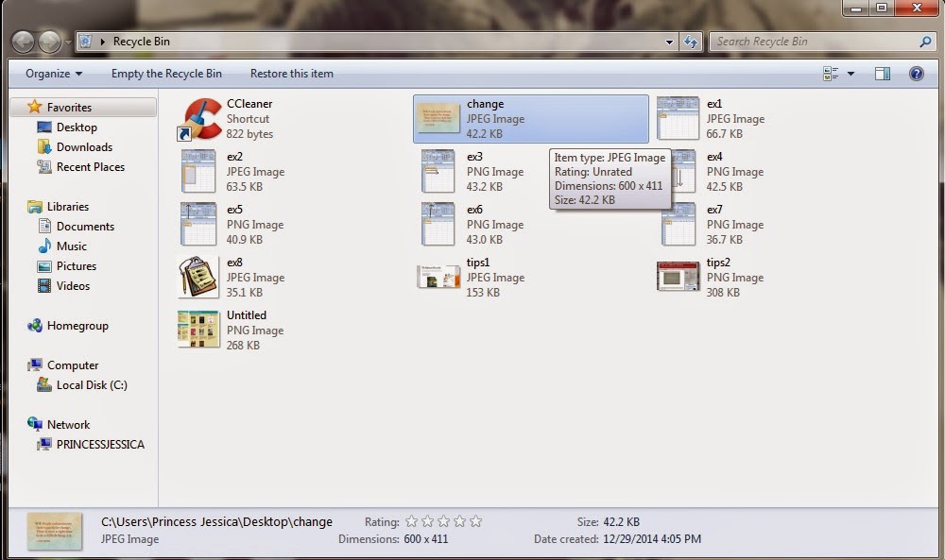Viewport: 945px width, 560px height.
Task: Click the Computer monitor icon
Action: [x=35, y=365]
